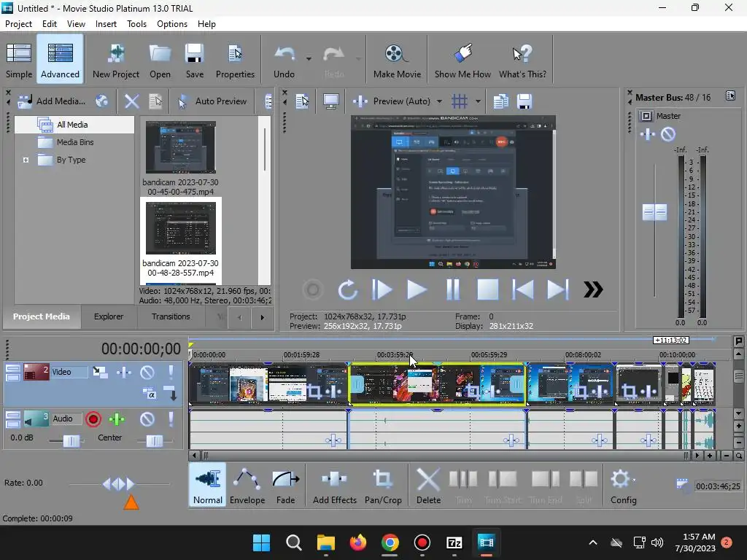Adjust Audio track pan slider
This screenshot has width=747, height=560.
pos(154,441)
